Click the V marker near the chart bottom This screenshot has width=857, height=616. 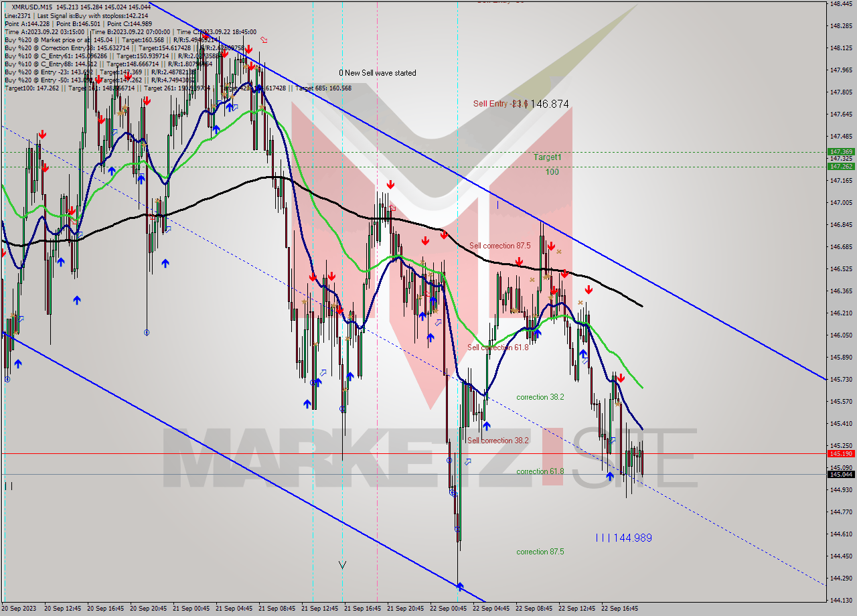pos(342,564)
